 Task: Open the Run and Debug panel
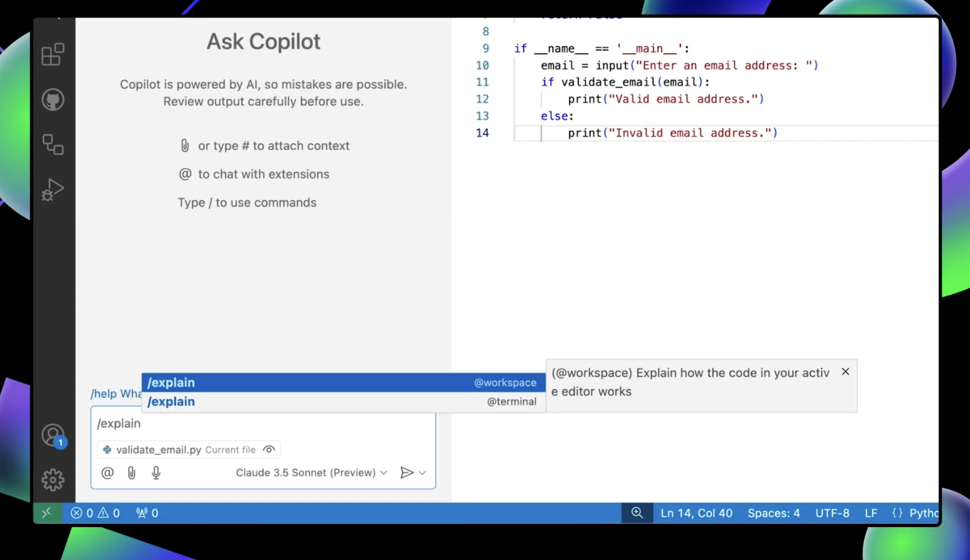click(x=53, y=189)
